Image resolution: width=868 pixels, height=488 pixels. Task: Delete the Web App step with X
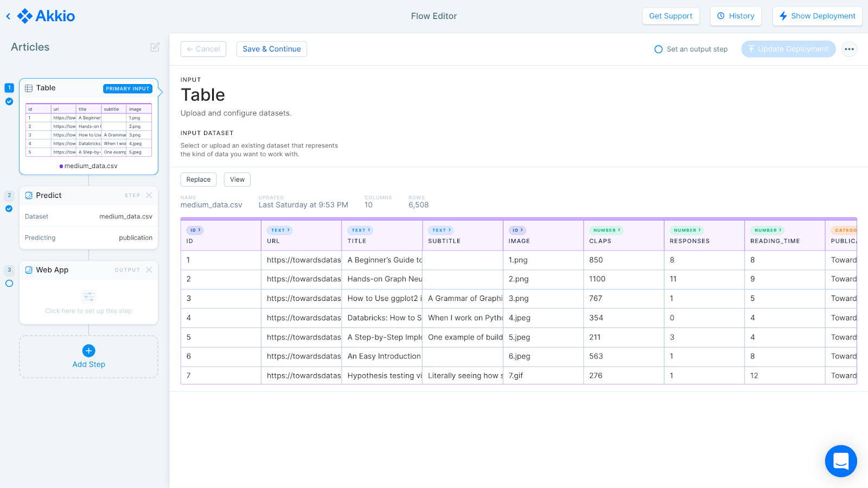[149, 270]
